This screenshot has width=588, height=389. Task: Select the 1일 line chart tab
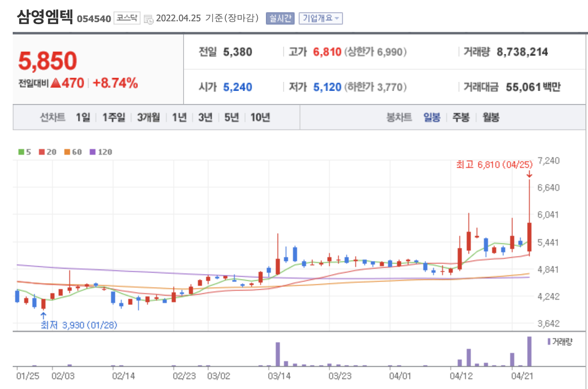click(x=83, y=118)
